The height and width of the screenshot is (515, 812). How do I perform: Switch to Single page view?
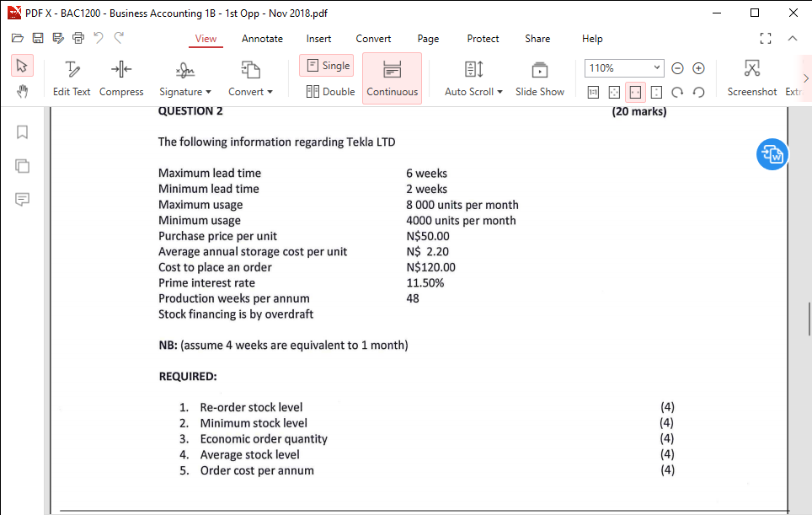326,66
